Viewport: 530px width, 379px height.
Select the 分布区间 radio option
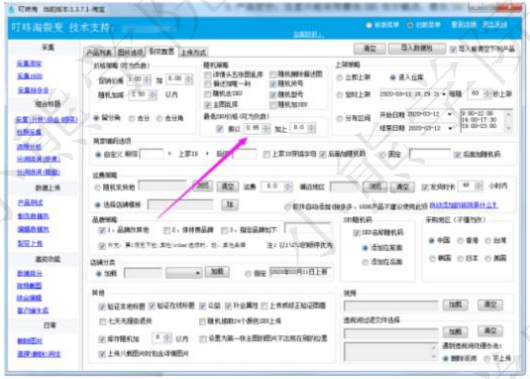coord(340,118)
